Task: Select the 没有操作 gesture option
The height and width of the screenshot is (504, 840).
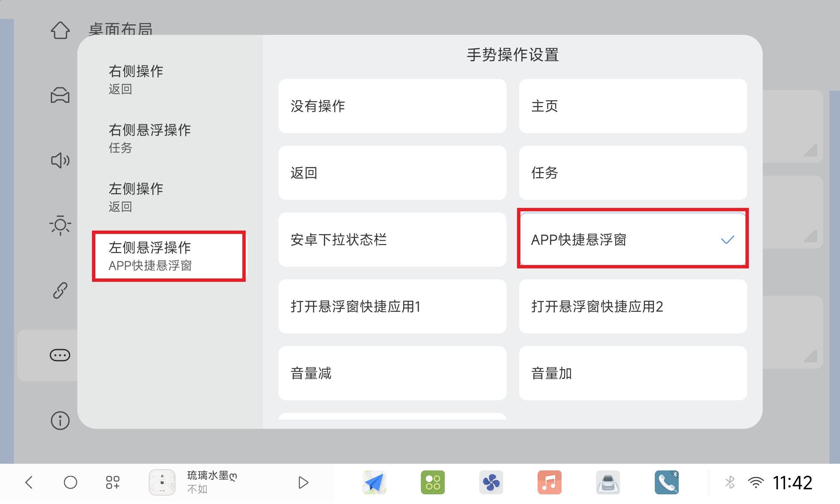Action: click(x=392, y=106)
